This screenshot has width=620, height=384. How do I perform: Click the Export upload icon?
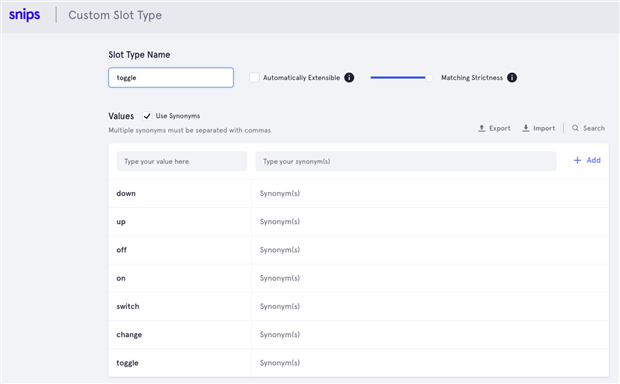click(x=482, y=128)
